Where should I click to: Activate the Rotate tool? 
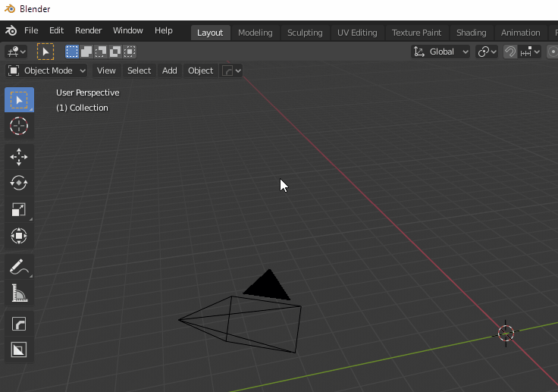point(19,183)
